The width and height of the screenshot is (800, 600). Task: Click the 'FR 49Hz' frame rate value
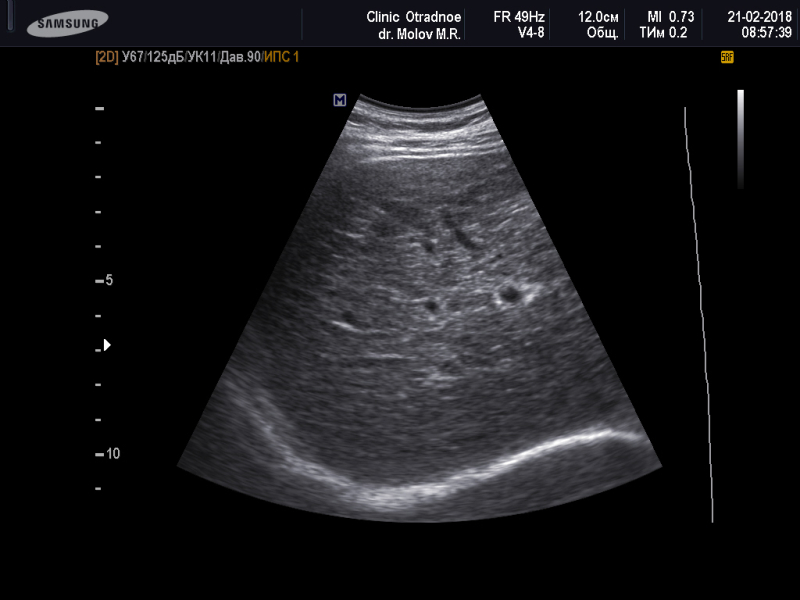point(519,17)
